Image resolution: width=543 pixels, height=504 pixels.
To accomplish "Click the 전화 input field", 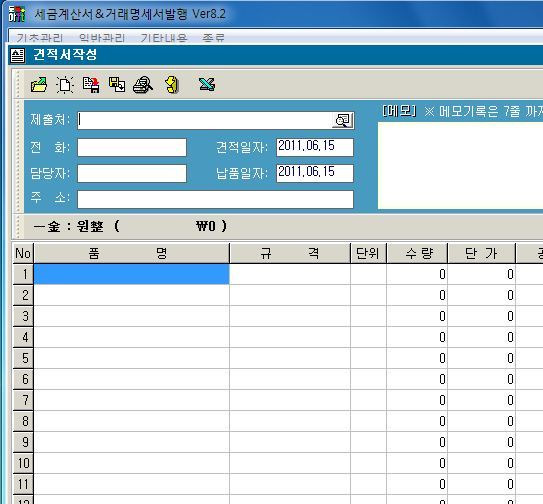I will pyautogui.click(x=132, y=147).
